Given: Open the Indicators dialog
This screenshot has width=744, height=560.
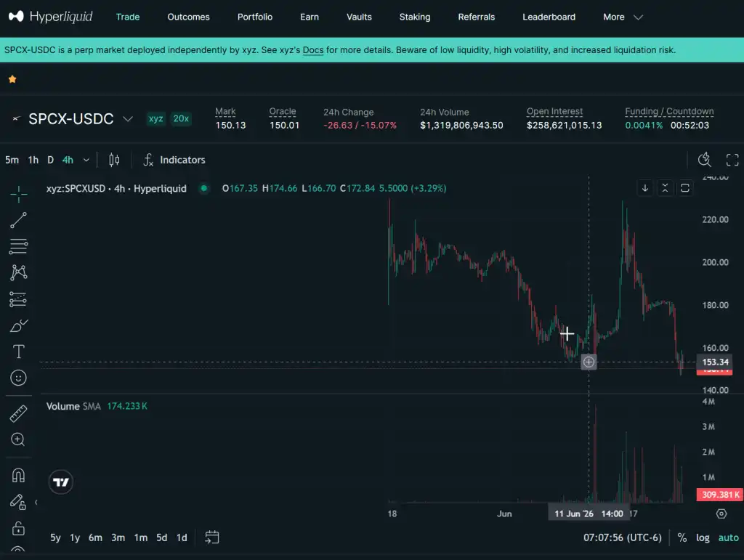Looking at the screenshot, I should pyautogui.click(x=174, y=160).
